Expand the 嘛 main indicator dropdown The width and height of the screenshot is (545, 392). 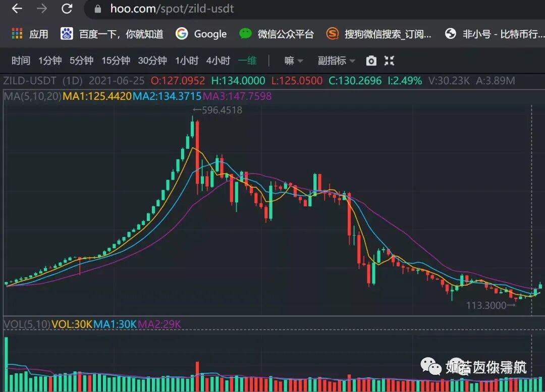click(x=294, y=61)
